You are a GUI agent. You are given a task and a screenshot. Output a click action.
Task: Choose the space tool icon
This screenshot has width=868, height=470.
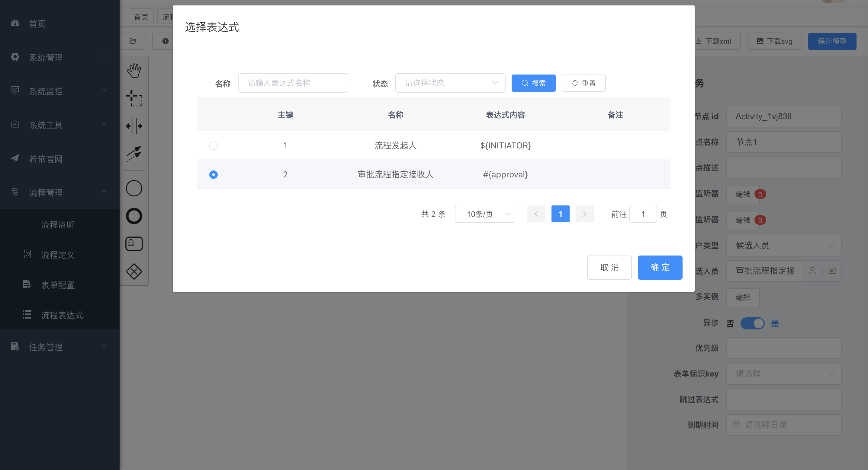point(134,126)
